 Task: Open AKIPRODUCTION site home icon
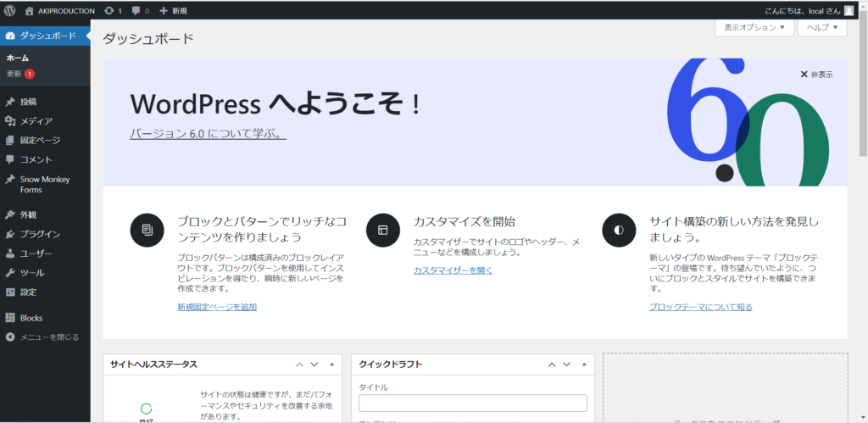[x=30, y=10]
